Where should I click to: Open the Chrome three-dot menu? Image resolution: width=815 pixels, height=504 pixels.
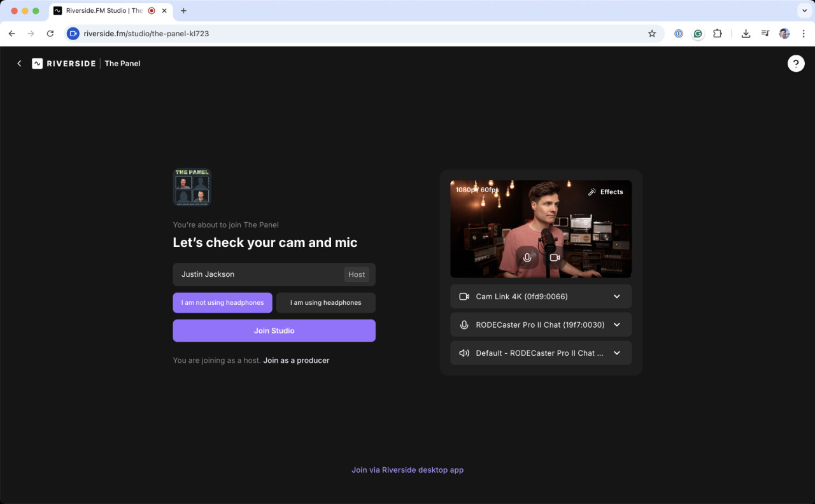pyautogui.click(x=804, y=34)
